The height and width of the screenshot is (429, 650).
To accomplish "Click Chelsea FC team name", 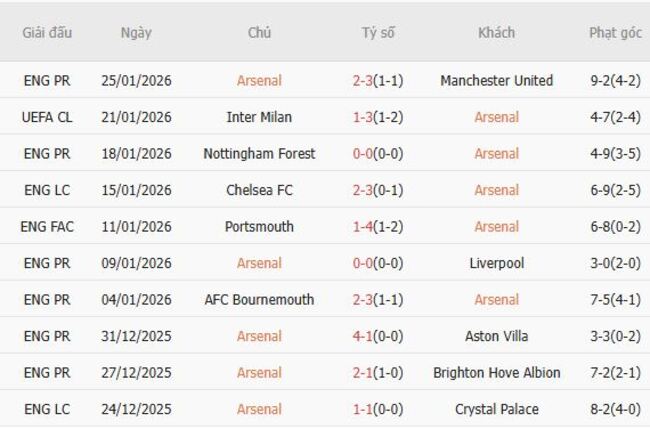I will tap(259, 190).
